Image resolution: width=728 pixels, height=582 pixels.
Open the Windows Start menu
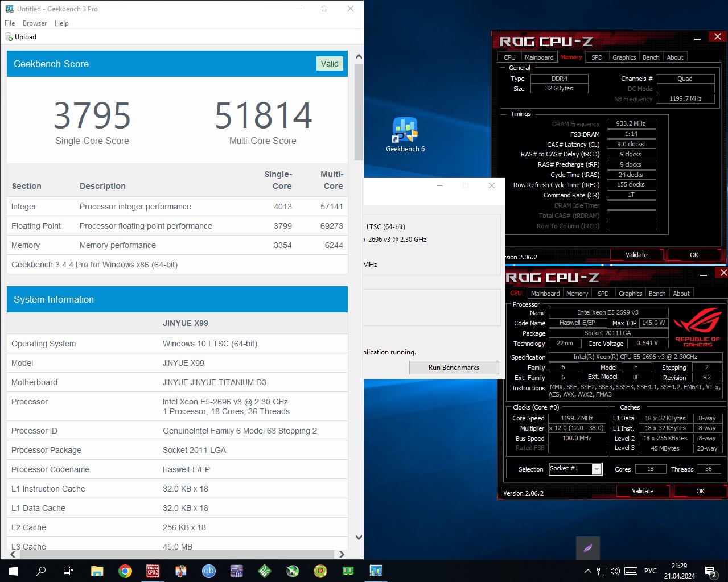click(14, 571)
